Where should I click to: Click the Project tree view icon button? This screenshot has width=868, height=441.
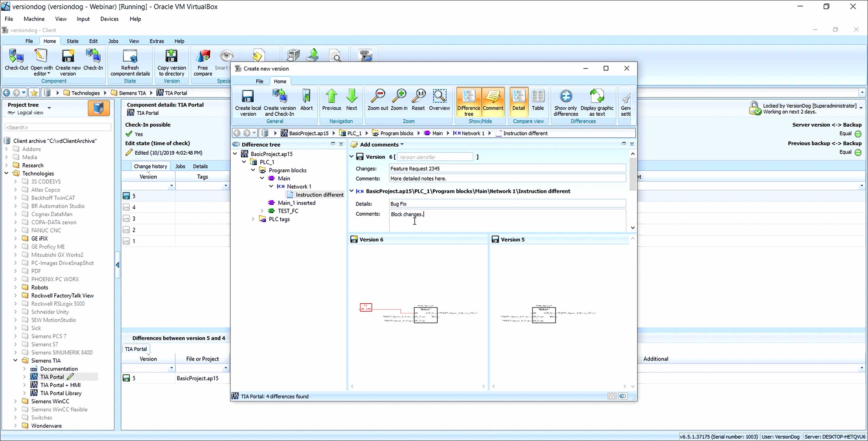pos(99,108)
